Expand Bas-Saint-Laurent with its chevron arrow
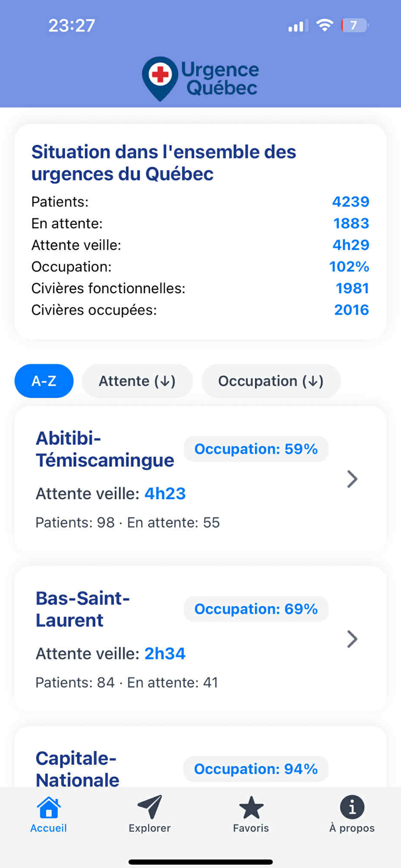Viewport: 401px width, 868px height. coord(352,639)
